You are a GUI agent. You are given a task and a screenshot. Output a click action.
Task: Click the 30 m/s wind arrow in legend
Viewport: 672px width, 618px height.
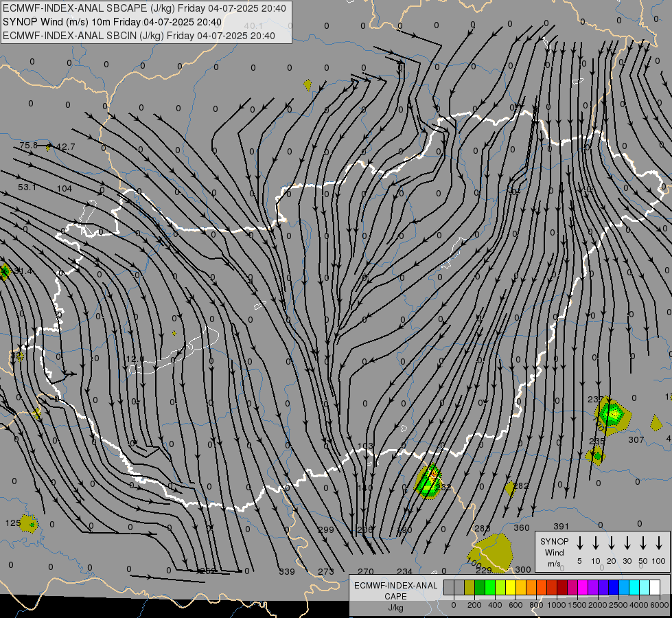pyautogui.click(x=627, y=543)
